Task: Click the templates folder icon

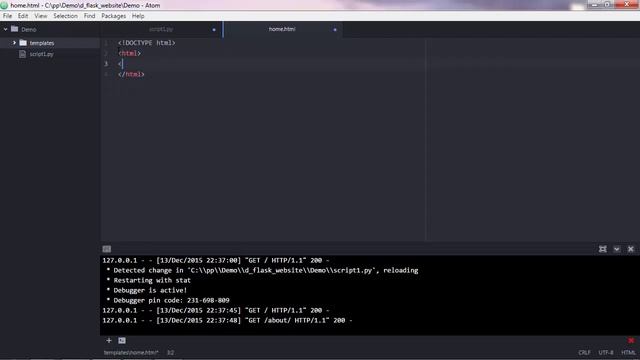Action: (23, 43)
